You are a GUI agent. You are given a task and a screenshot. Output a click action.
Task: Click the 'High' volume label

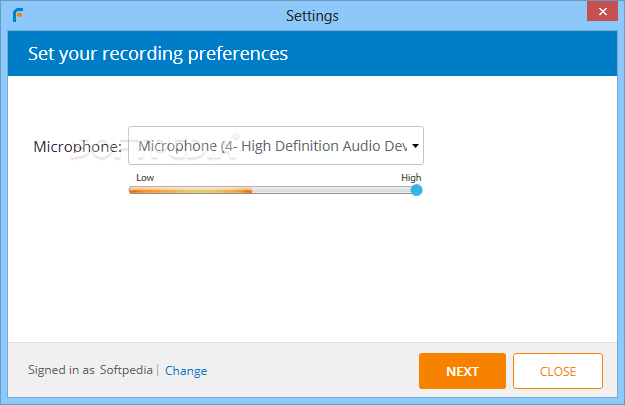pyautogui.click(x=411, y=177)
